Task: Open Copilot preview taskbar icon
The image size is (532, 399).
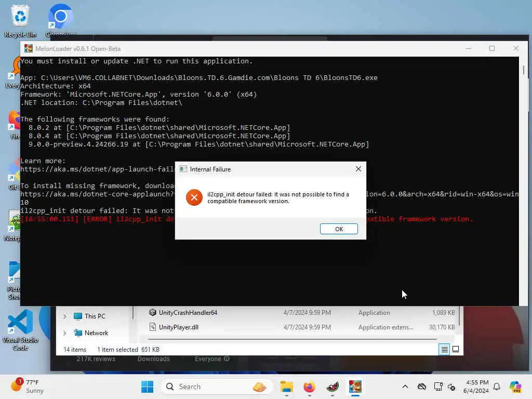Action: pyautogui.click(x=516, y=387)
